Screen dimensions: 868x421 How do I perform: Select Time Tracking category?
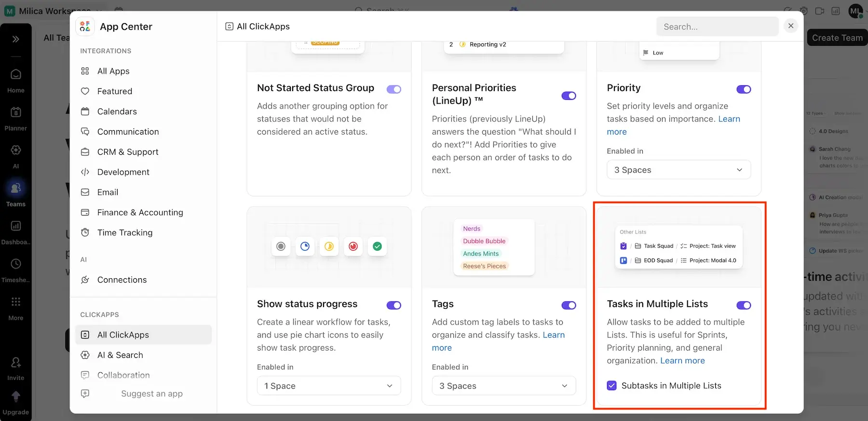tap(143, 233)
